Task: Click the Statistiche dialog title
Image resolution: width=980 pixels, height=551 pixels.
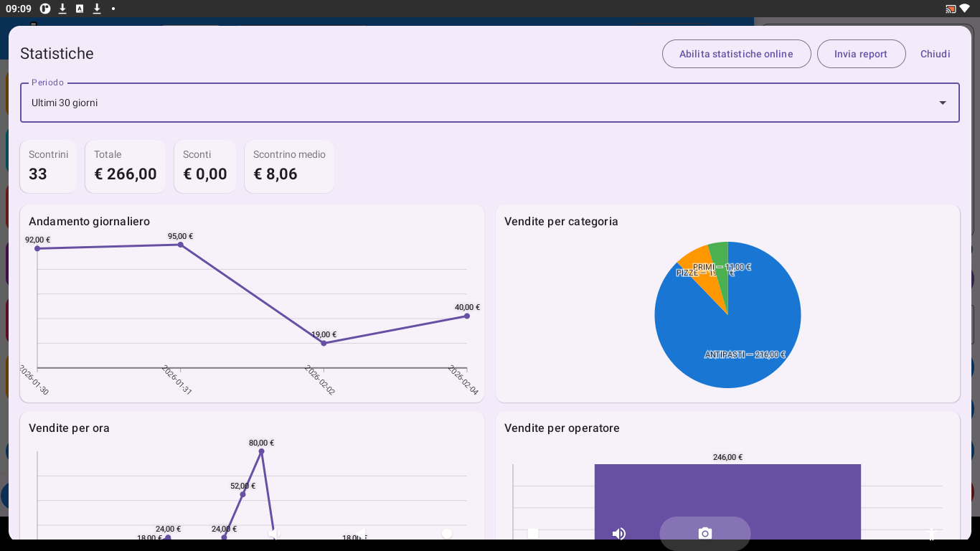Action: [x=57, y=54]
